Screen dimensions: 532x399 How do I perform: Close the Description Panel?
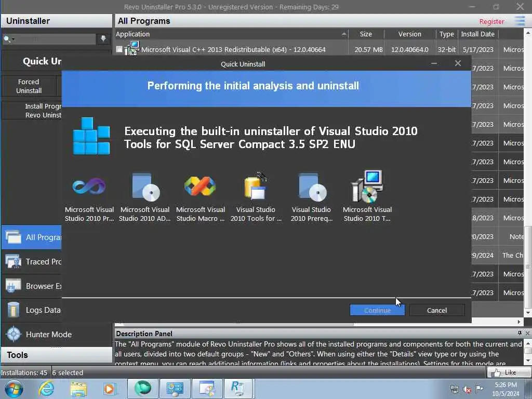[x=527, y=333]
